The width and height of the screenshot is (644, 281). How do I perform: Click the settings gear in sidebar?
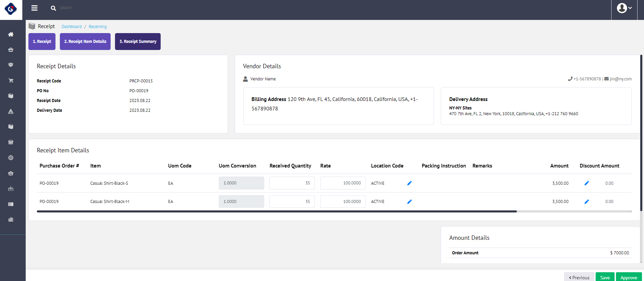(11, 158)
